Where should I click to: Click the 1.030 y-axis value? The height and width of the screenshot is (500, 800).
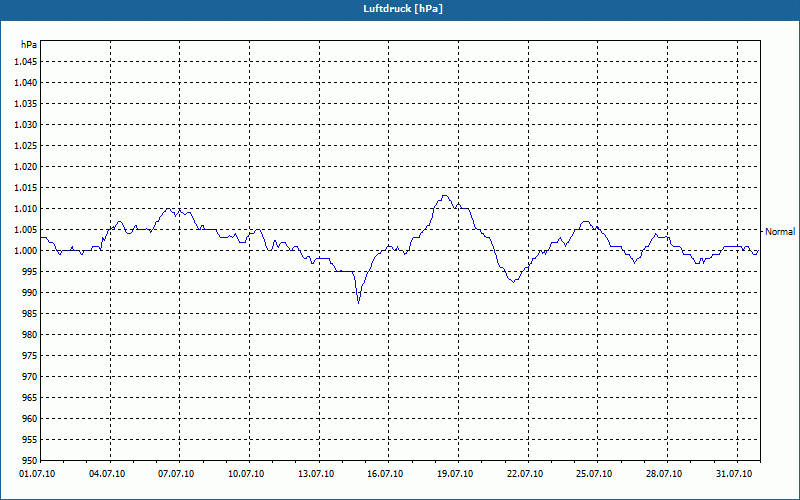[26, 124]
